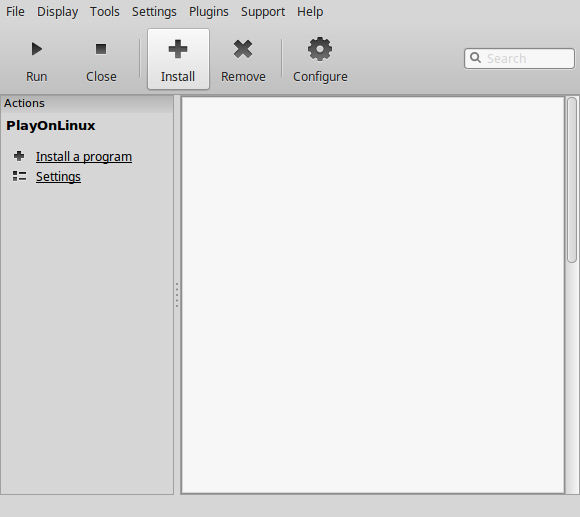Screen dimensions: 580x517
Task: Follow the Settings link in Actions panel
Action: [58, 176]
